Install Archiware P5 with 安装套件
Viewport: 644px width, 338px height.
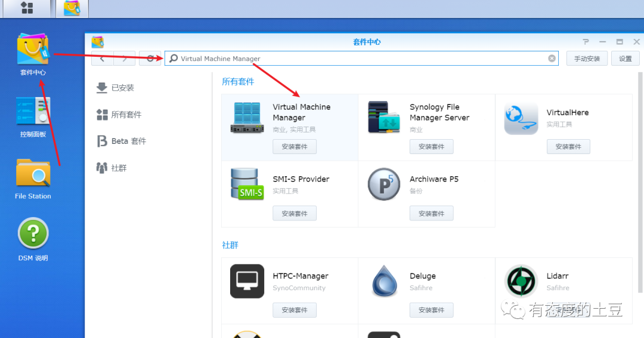click(x=431, y=213)
